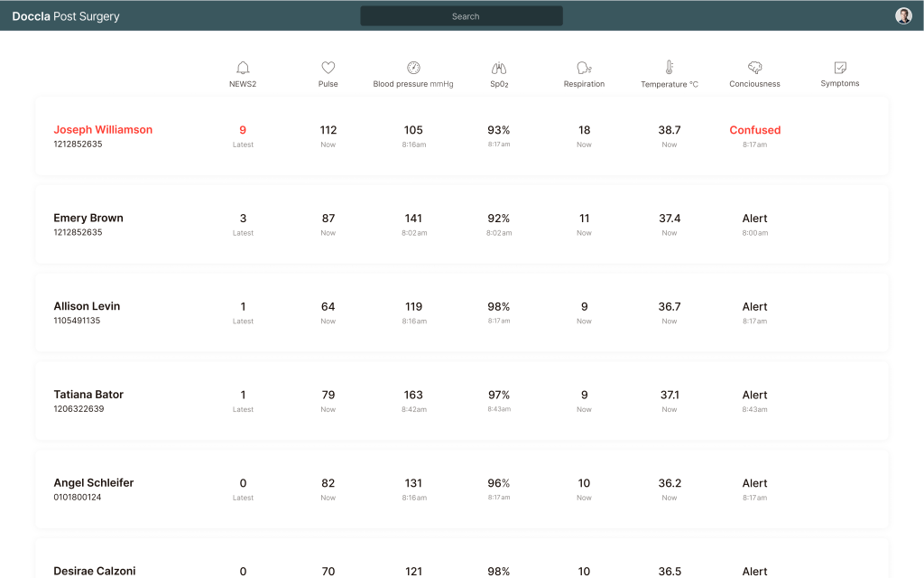This screenshot has height=578, width=924.
Task: Select Tatiana Bator's pulse value 79
Action: coord(328,395)
